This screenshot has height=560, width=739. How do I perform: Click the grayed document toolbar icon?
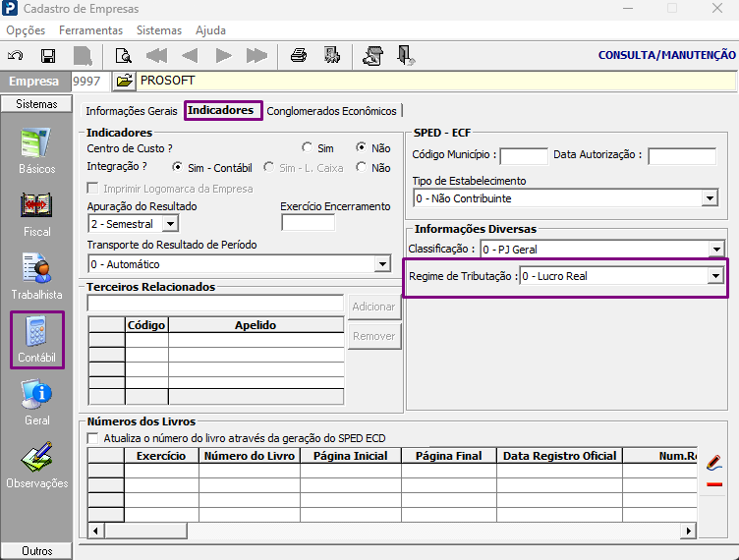click(x=83, y=56)
